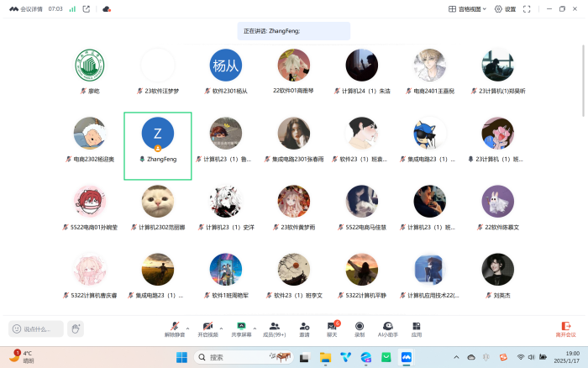Select the 杨从 blue avatar
This screenshot has width=588, height=368.
click(225, 66)
